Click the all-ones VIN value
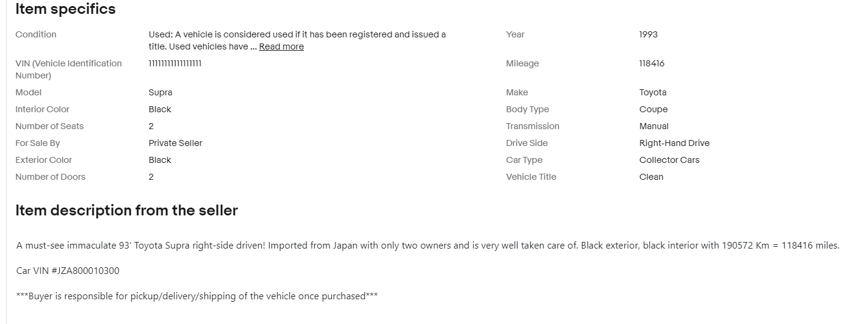Viewport: 868px width, 324px height. tap(175, 63)
